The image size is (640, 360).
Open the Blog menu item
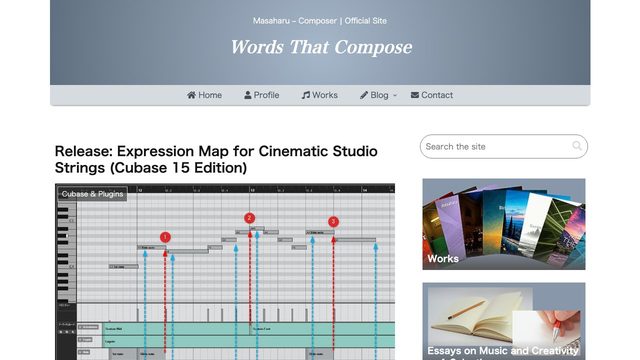pos(374,95)
